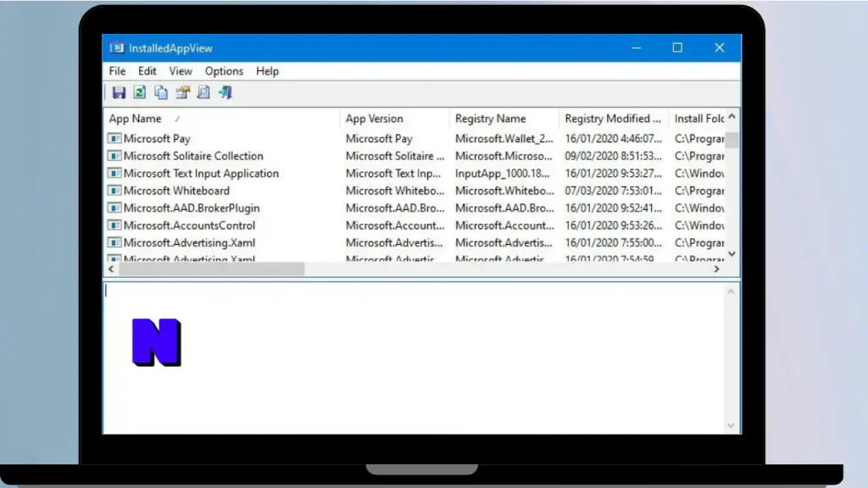Click the 07/03/2020 7:53:01 modified date cell

614,191
